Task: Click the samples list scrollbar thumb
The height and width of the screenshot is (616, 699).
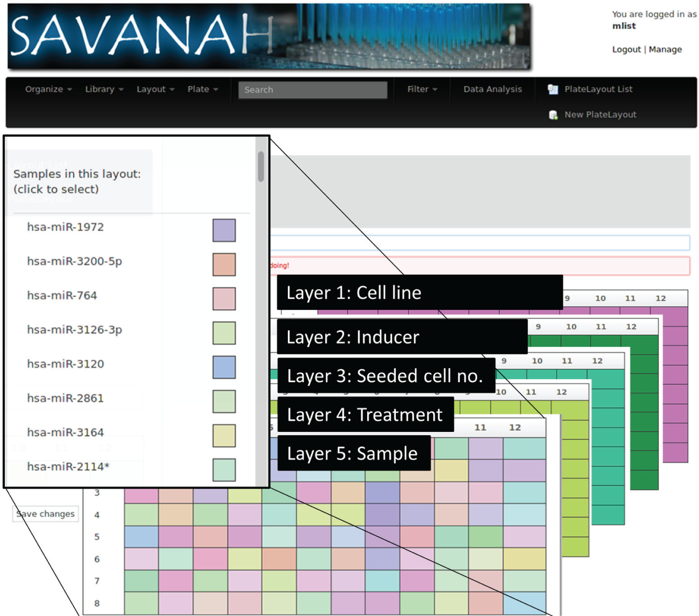Action: tap(261, 167)
